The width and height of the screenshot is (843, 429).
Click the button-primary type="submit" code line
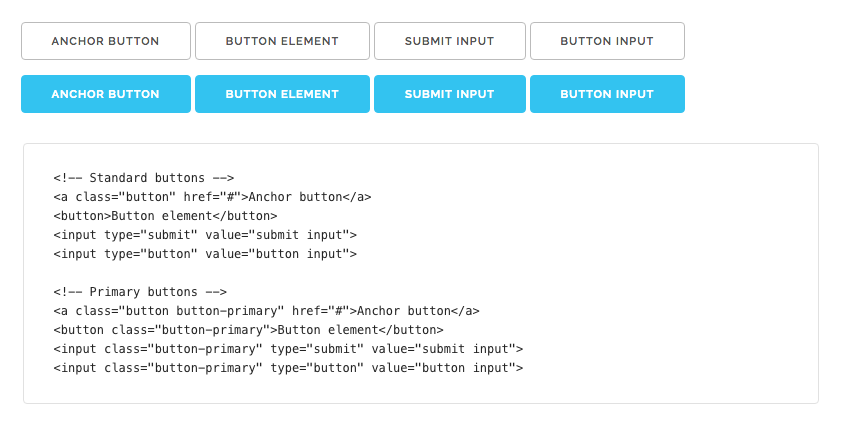(288, 349)
